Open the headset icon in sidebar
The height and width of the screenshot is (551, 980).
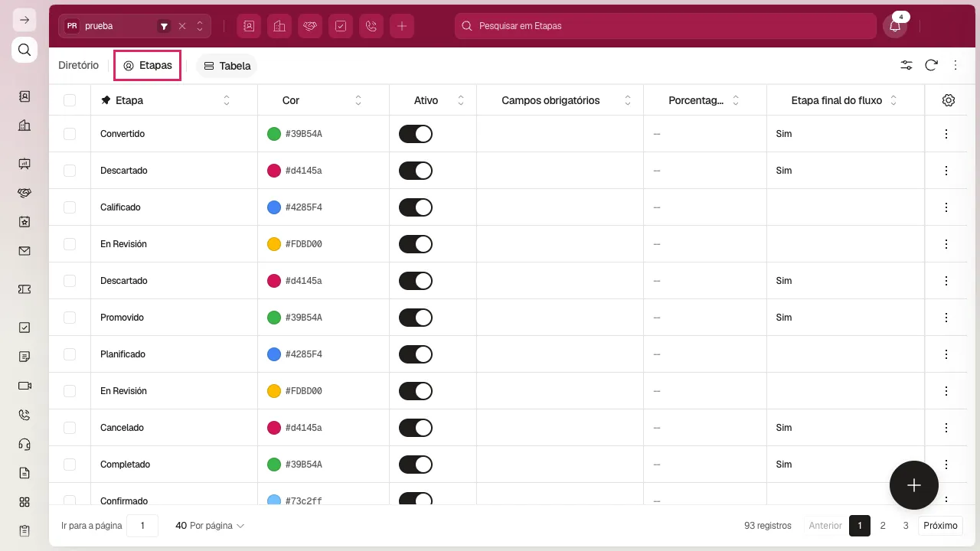pos(24,444)
